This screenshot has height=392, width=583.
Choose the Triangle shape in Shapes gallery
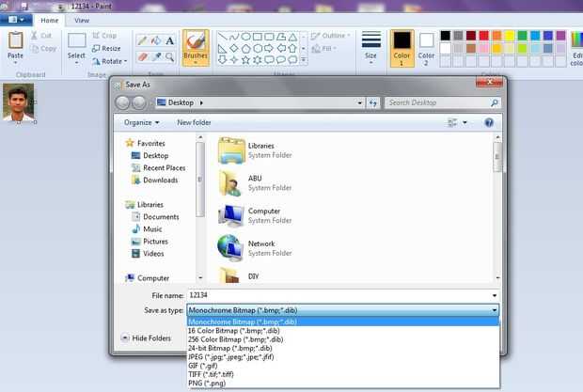pyautogui.click(x=293, y=37)
